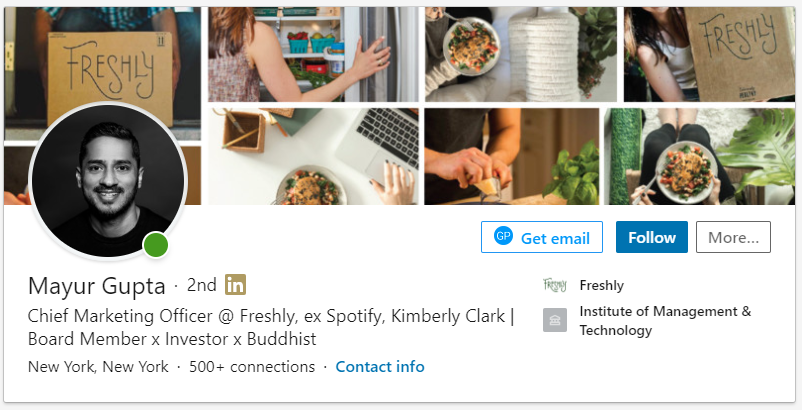The width and height of the screenshot is (802, 410).
Task: Click the monstera leaf meal banner photo
Action: (x=699, y=156)
